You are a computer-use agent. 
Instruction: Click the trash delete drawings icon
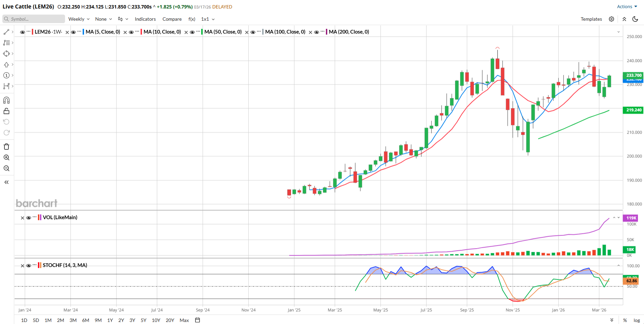pyautogui.click(x=6, y=147)
